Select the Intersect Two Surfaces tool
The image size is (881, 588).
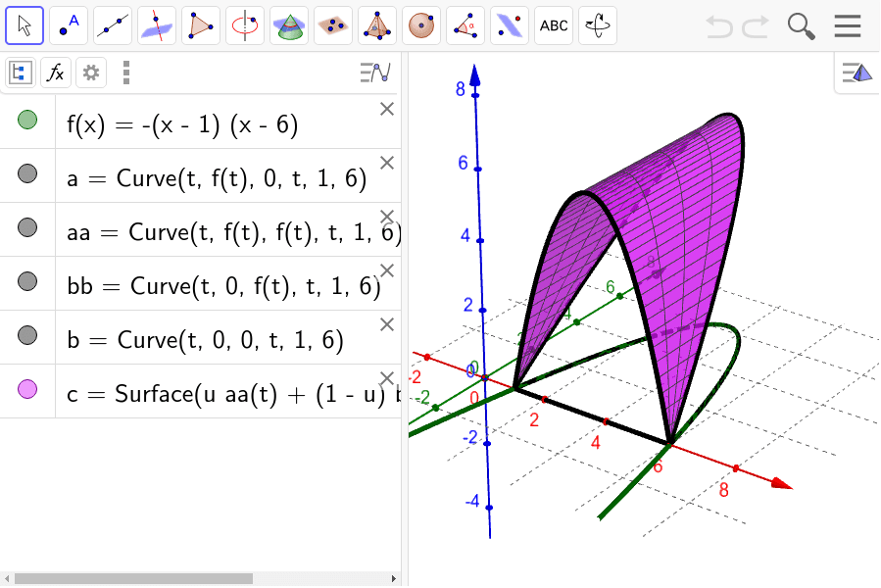pyautogui.click(x=156, y=25)
